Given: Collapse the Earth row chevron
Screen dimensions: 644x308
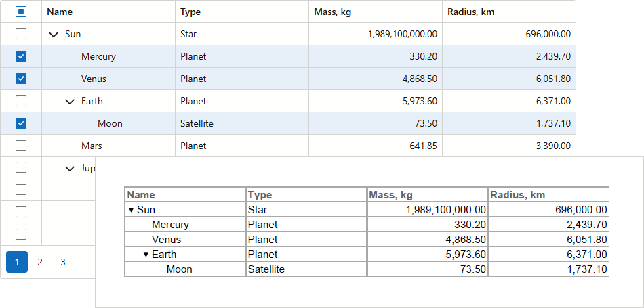Looking at the screenshot, I should pos(70,102).
